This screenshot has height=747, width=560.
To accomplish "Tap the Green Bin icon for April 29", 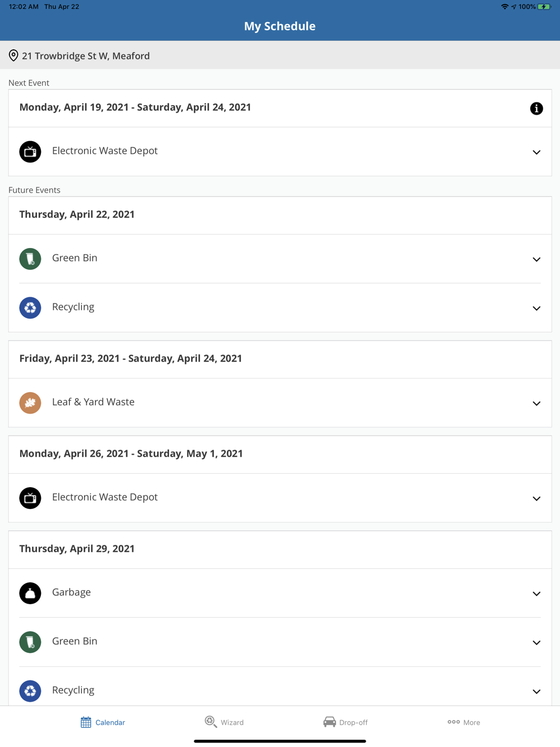I will click(30, 642).
